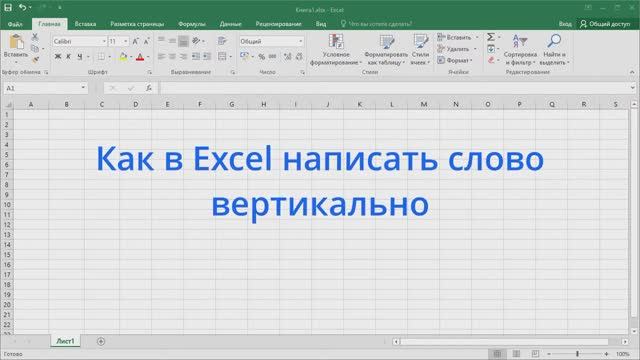Apply percent style format

click(262, 56)
